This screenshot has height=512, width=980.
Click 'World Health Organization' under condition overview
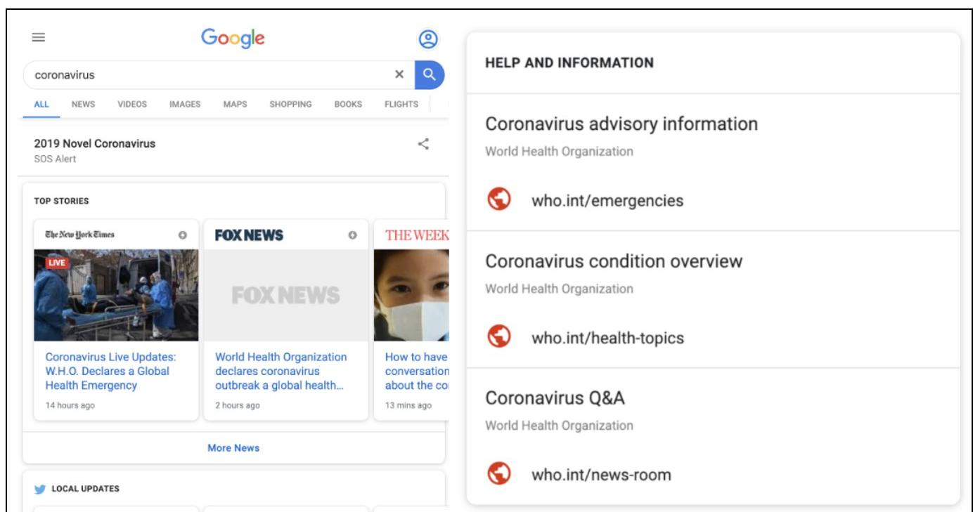(559, 288)
